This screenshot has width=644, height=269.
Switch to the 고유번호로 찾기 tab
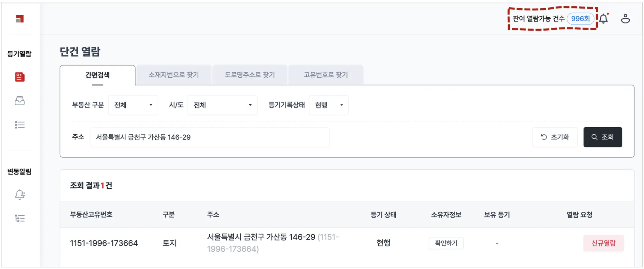coord(325,75)
